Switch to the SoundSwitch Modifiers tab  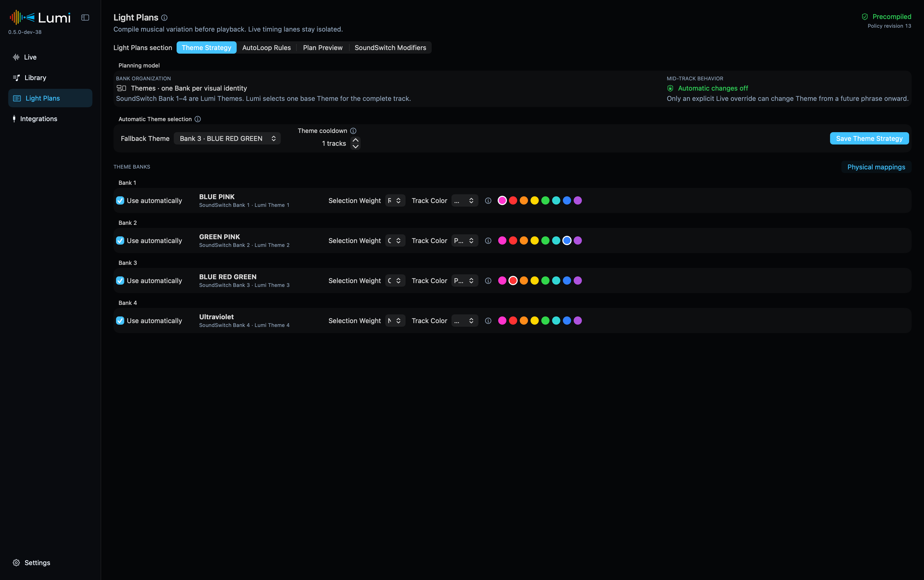390,47
